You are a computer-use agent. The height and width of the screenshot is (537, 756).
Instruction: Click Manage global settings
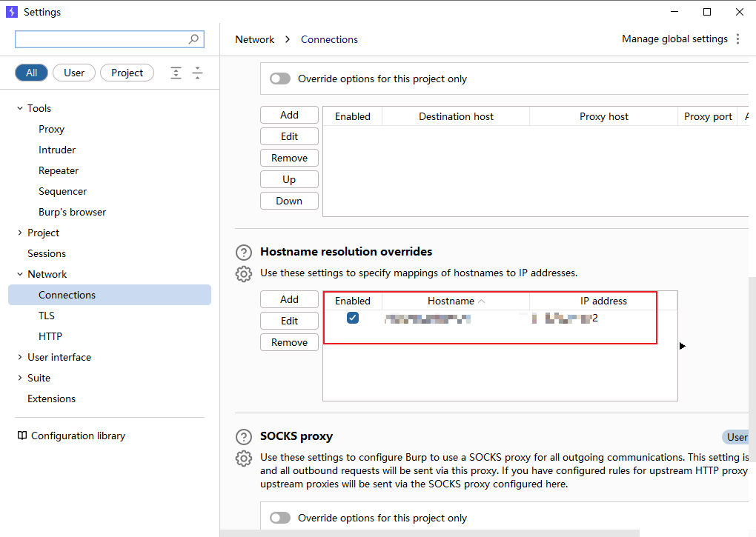click(674, 39)
